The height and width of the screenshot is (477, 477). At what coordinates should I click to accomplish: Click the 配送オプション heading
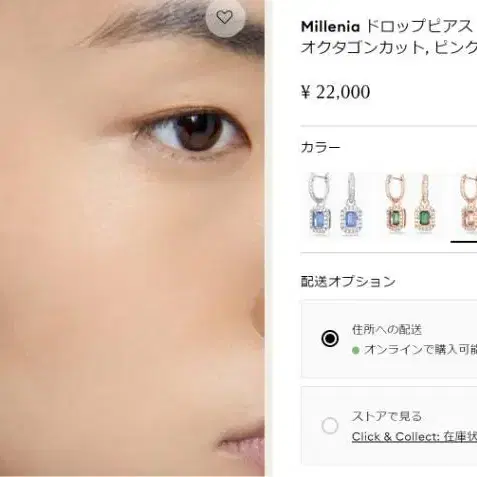pos(348,282)
